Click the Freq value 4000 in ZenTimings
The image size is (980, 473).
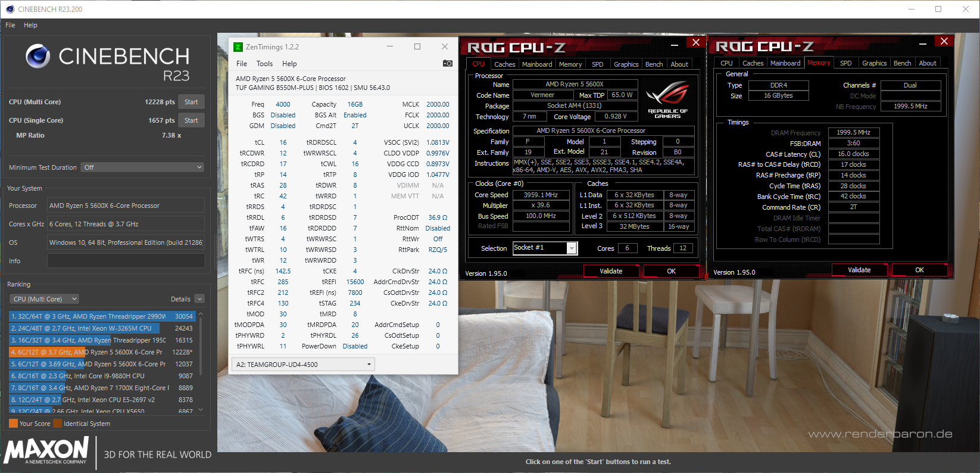point(283,104)
